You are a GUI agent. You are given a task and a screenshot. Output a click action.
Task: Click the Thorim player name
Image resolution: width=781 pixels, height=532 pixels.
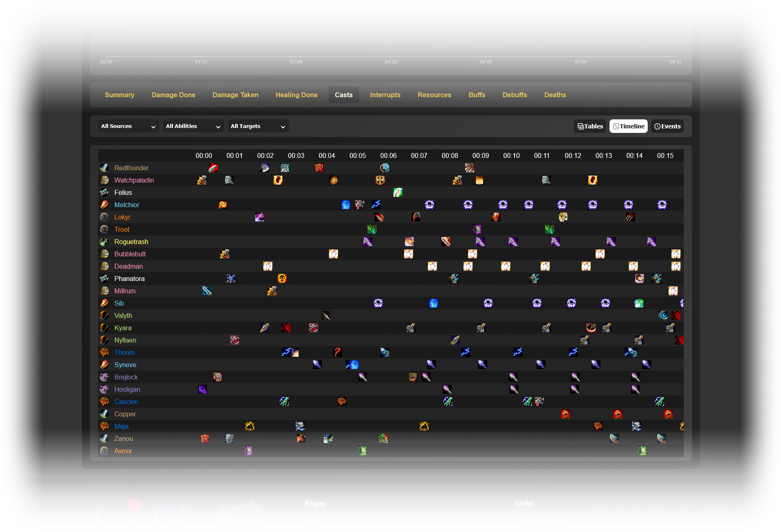125,352
